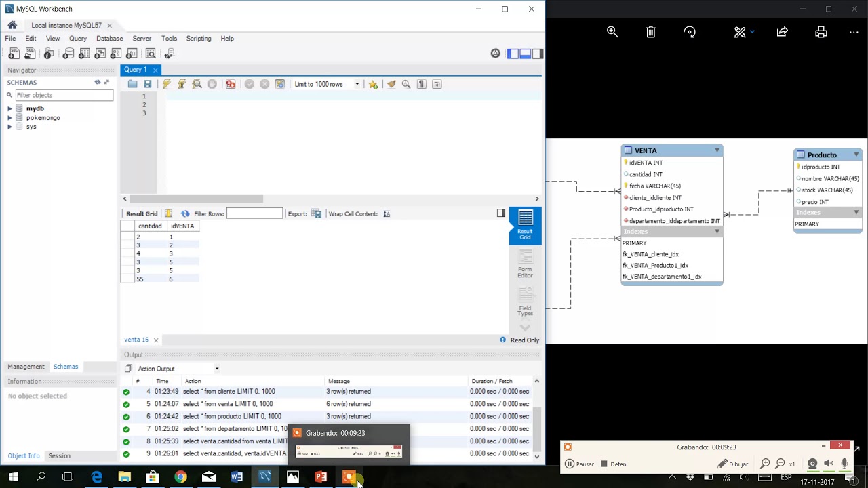Zoom in using the recorder's plus magnifier

point(765,464)
